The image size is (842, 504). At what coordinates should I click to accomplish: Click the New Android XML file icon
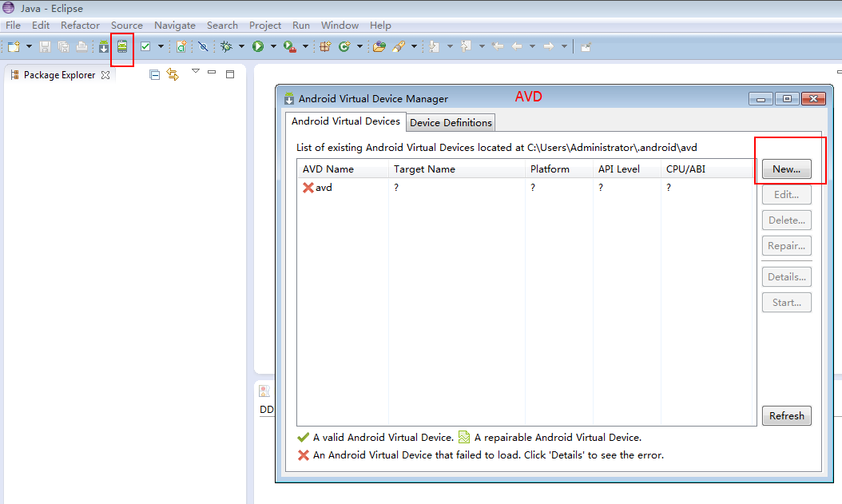click(181, 46)
